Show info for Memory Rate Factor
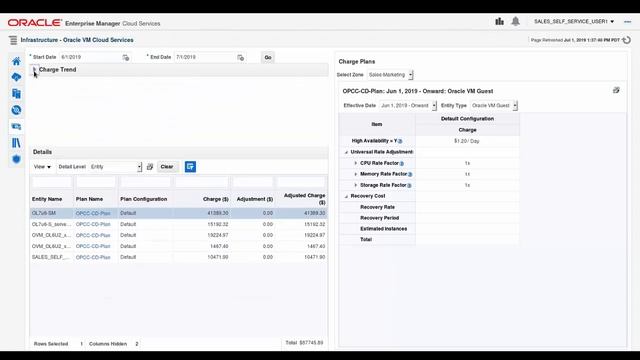Image resolution: width=640 pixels, height=360 pixels. point(410,174)
